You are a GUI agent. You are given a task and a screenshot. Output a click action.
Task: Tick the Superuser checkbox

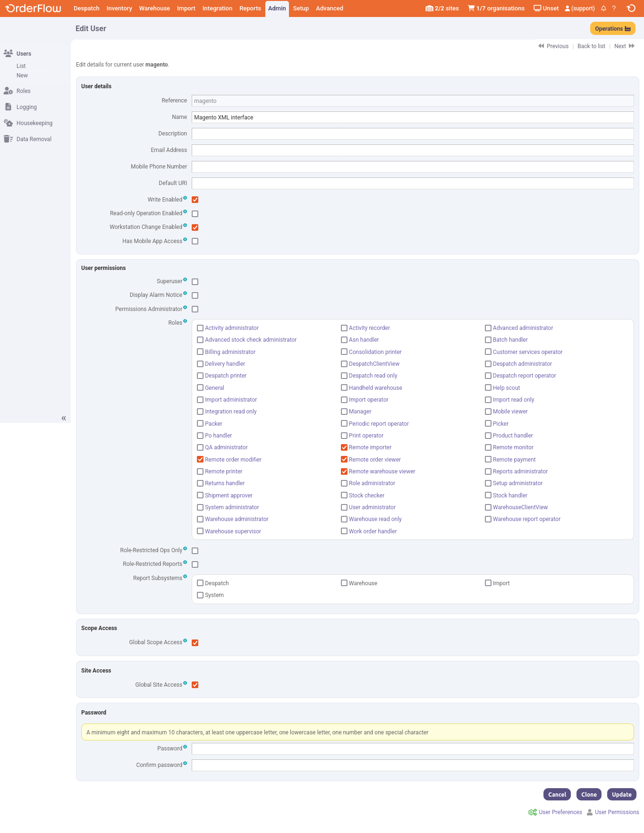pos(195,282)
